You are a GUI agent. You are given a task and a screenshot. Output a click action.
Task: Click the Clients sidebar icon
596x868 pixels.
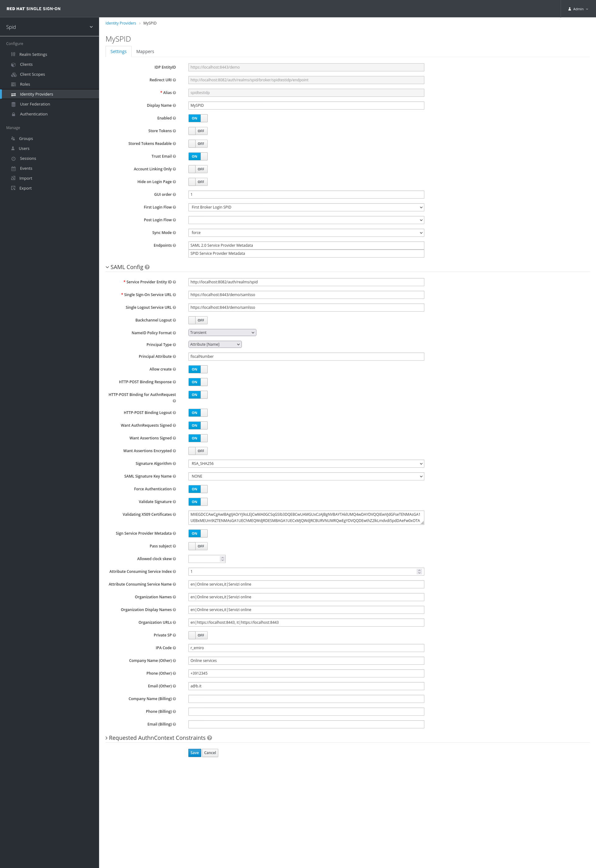tap(13, 64)
